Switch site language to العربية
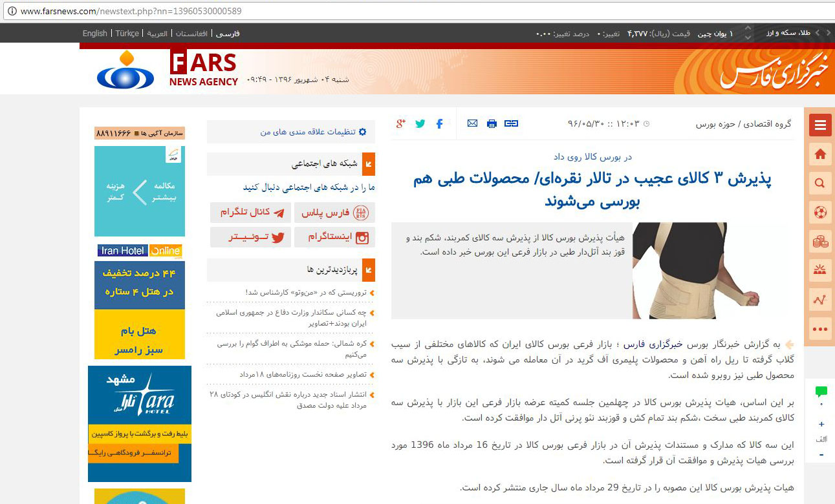The image size is (835, 504). tap(157, 34)
